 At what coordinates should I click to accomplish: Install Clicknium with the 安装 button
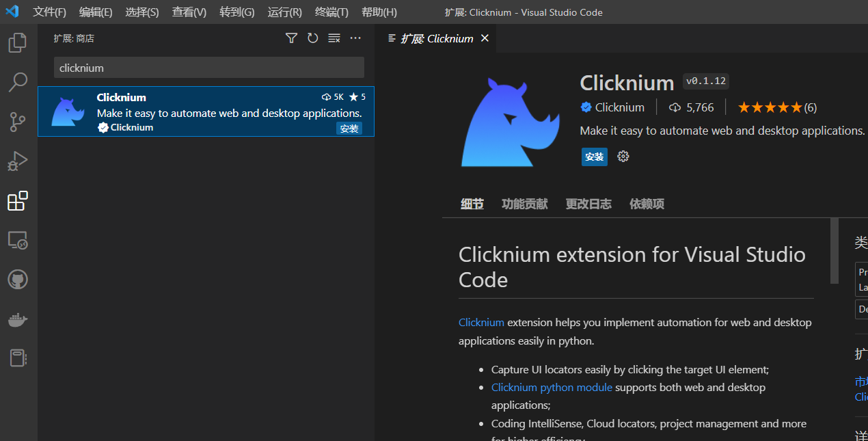594,157
